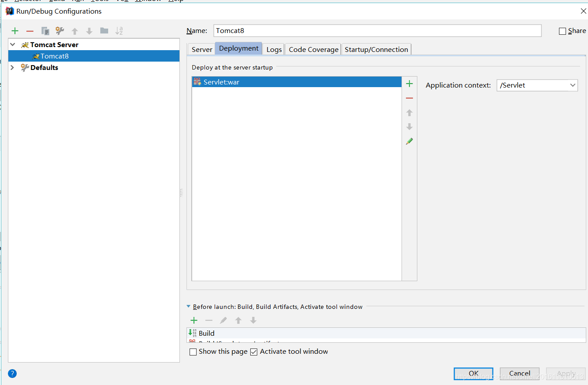The image size is (588, 385).
Task: Open the Logs tab
Action: click(274, 49)
